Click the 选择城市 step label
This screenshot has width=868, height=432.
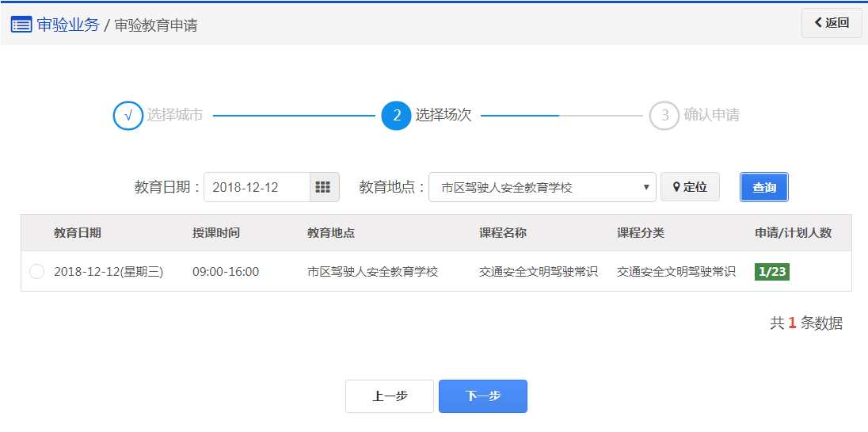[x=175, y=116]
